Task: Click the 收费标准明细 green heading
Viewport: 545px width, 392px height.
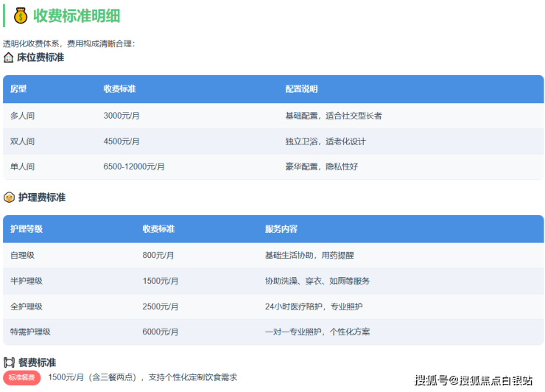Action: [77, 15]
